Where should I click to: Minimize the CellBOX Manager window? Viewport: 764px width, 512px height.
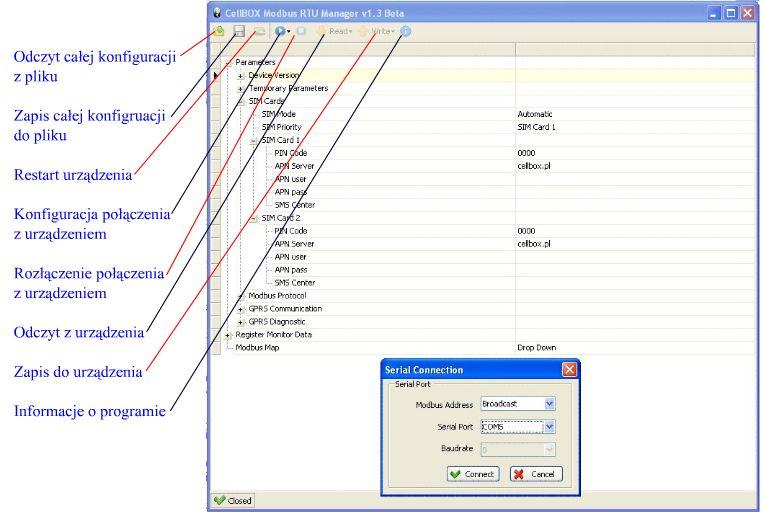(x=713, y=13)
